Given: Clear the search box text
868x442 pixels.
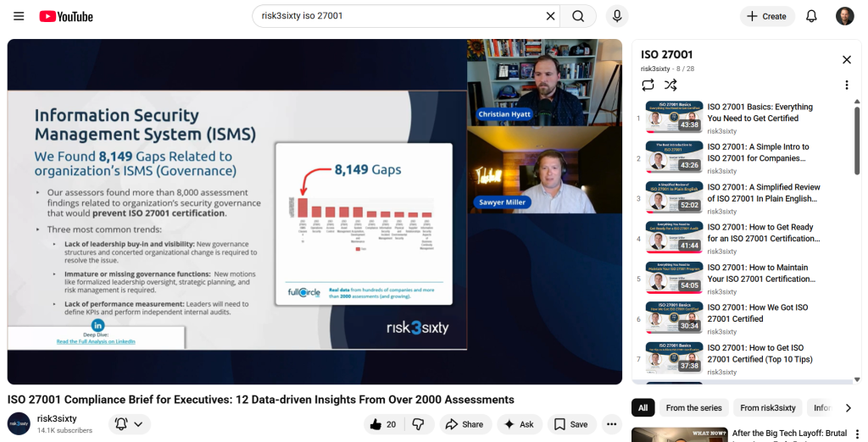Looking at the screenshot, I should pos(550,16).
